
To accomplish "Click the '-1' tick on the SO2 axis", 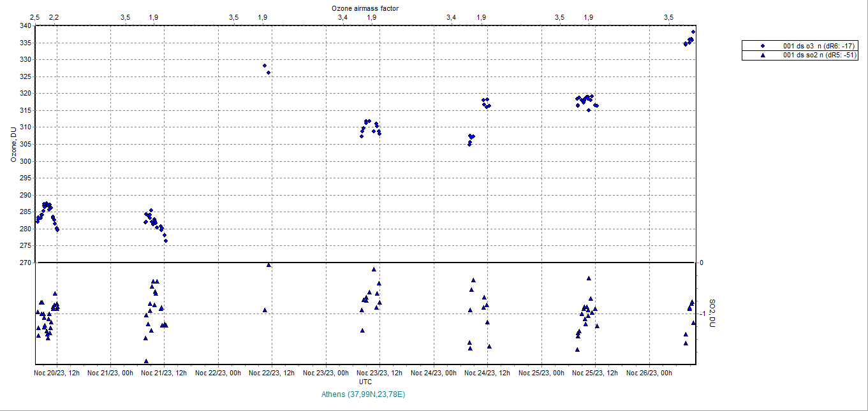I will coord(702,314).
